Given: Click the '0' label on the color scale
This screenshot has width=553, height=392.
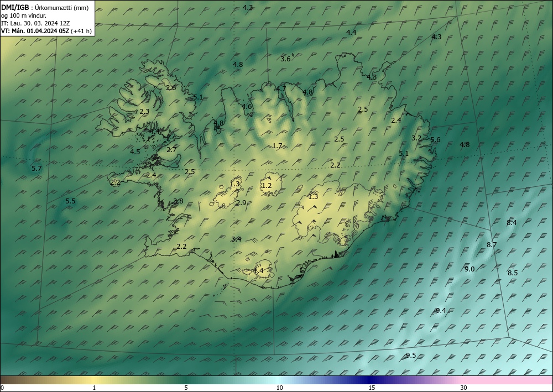Looking at the screenshot, I should pyautogui.click(x=2, y=388).
